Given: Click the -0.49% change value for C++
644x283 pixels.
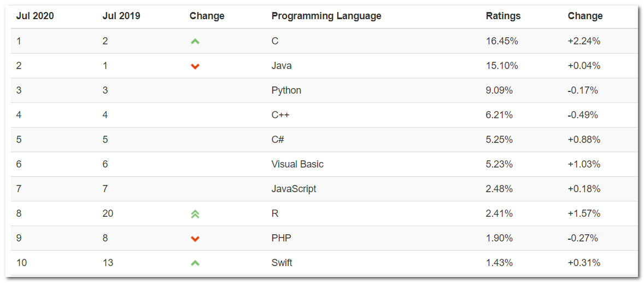Looking at the screenshot, I should click(583, 115).
